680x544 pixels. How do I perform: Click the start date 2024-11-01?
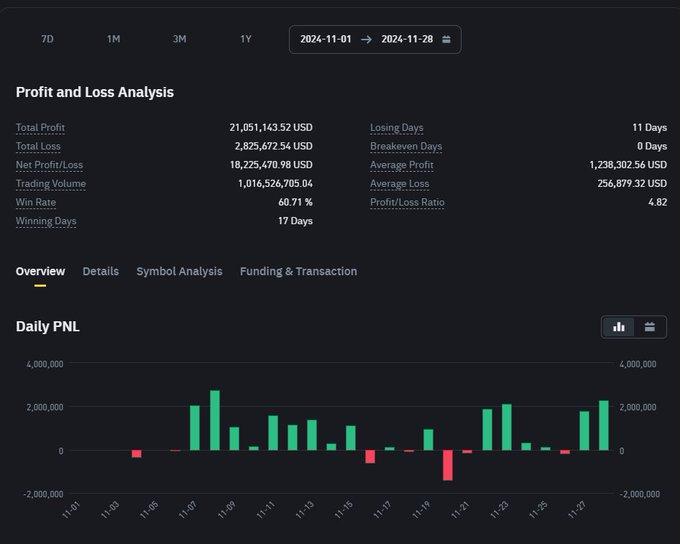(x=325, y=39)
